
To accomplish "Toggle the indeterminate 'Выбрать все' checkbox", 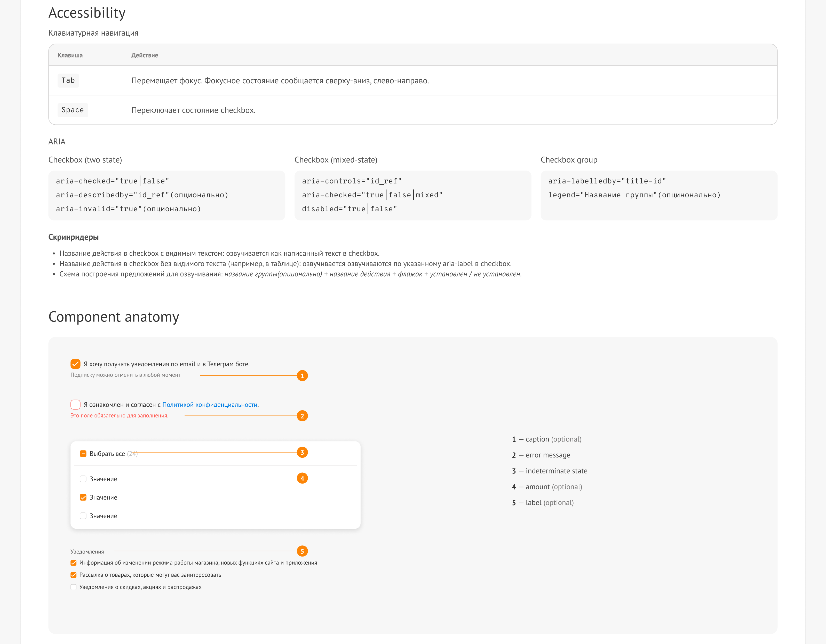I will coord(83,454).
